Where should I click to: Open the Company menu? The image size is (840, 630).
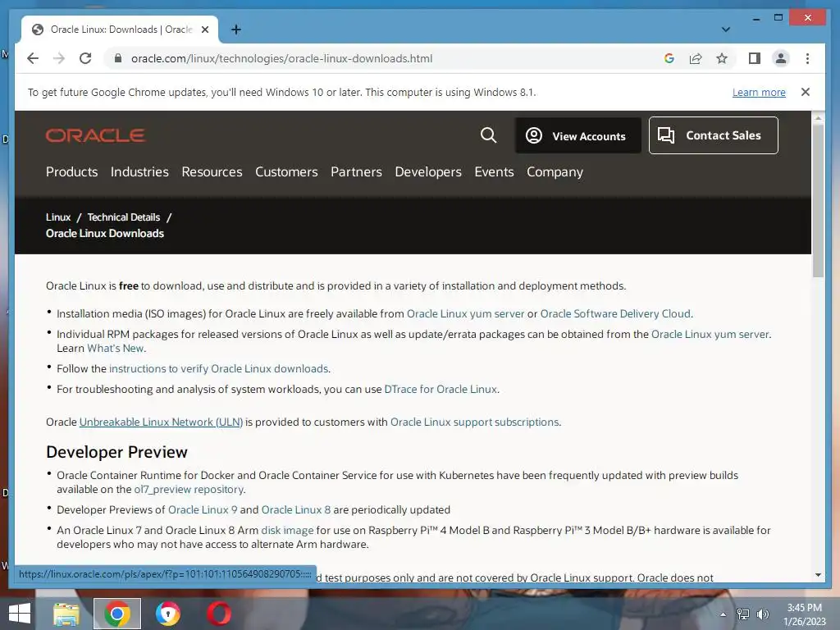pyautogui.click(x=555, y=172)
